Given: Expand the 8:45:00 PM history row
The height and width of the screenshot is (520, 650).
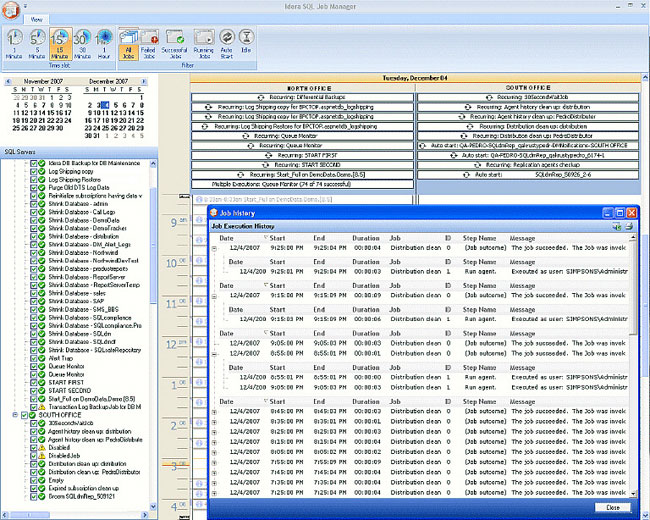Looking at the screenshot, I should click(214, 412).
